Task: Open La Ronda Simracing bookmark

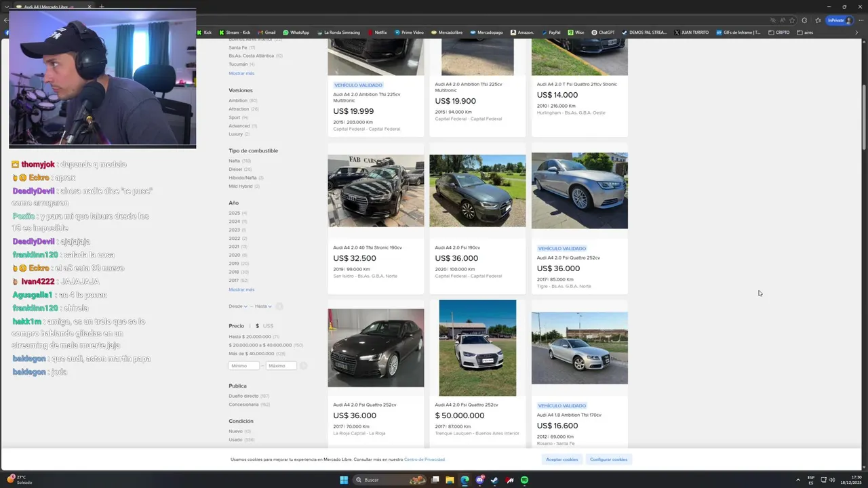Action: 338,33
